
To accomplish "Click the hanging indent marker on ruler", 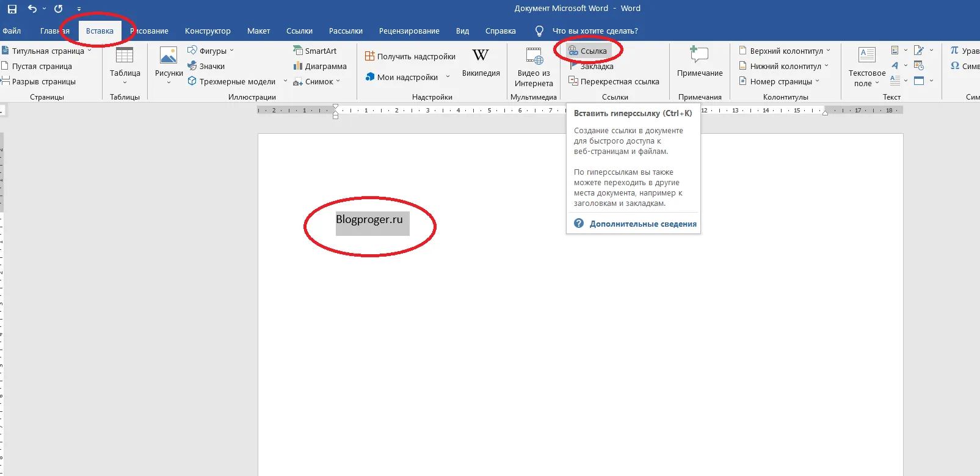I will [x=335, y=112].
